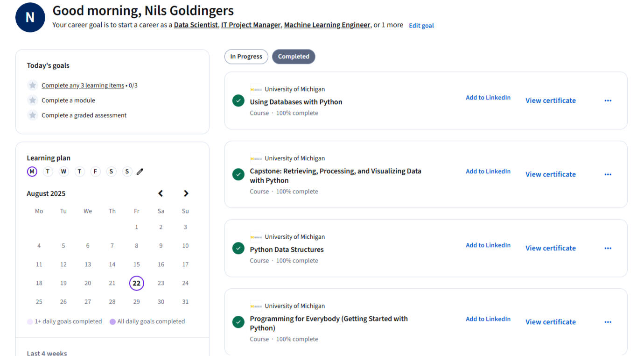This screenshot has height=356, width=644.
Task: Expand three-dot menu for Python Data Structures
Action: pos(608,248)
